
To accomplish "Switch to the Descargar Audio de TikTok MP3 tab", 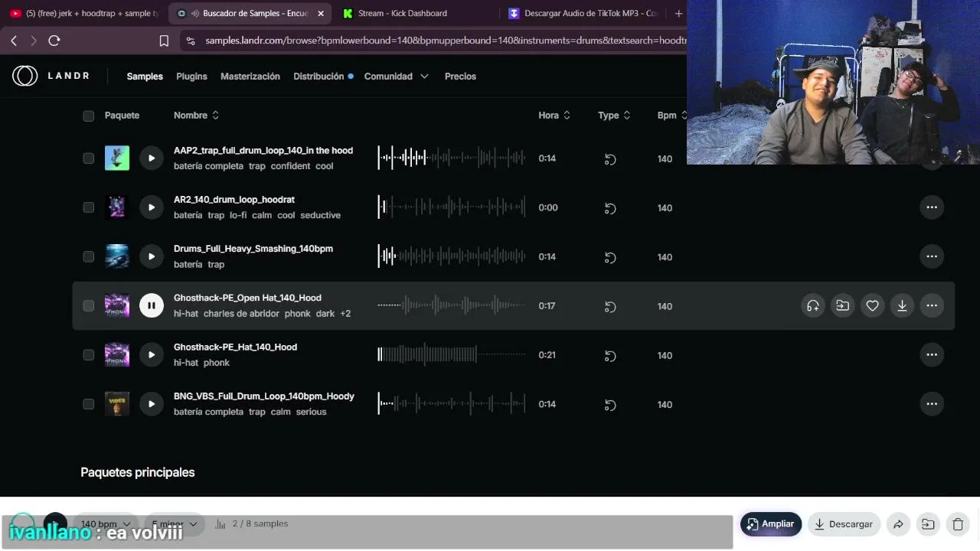I will point(583,13).
